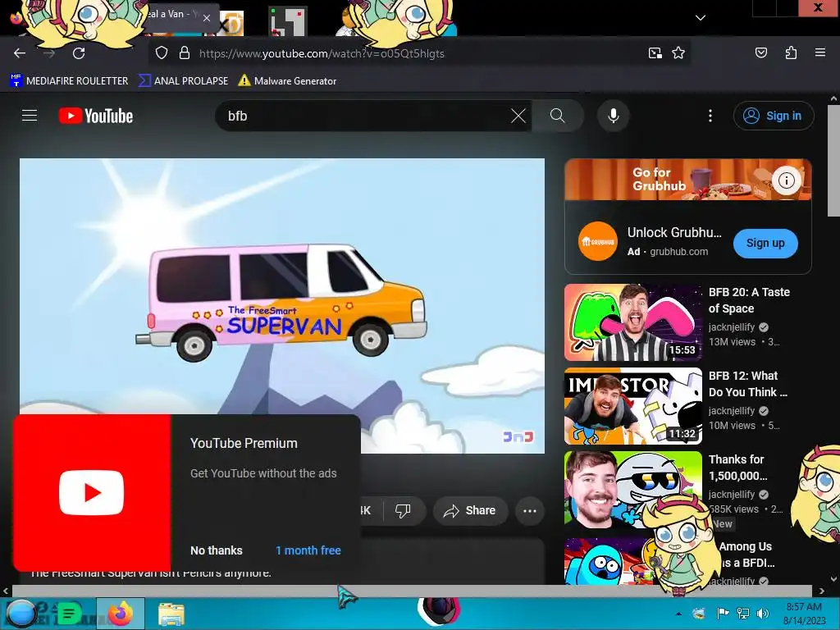The image size is (840, 630).
Task: Open the Extensions puzzle icon
Action: [x=791, y=53]
